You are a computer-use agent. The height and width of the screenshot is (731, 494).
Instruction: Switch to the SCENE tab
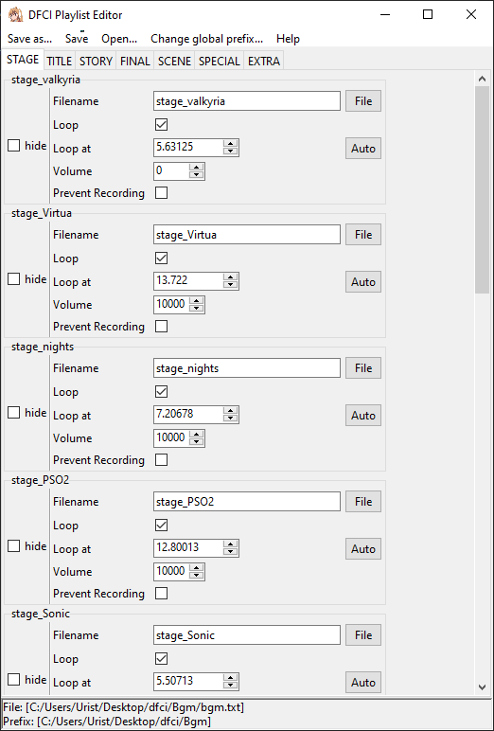[174, 61]
